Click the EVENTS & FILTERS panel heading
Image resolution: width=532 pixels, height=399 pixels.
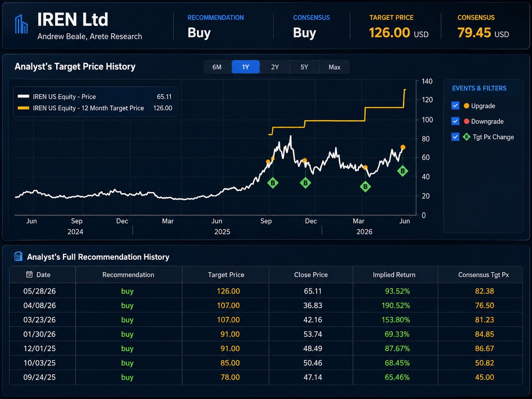click(x=479, y=88)
